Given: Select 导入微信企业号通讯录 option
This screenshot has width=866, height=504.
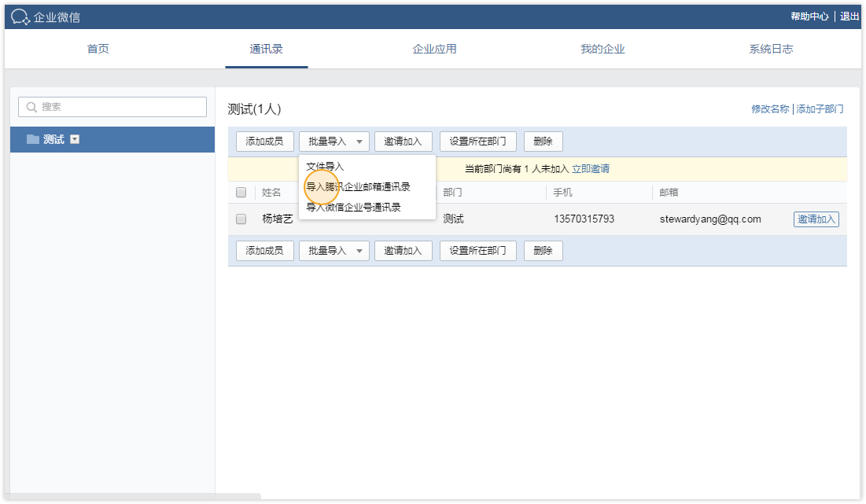Looking at the screenshot, I should click(x=353, y=207).
